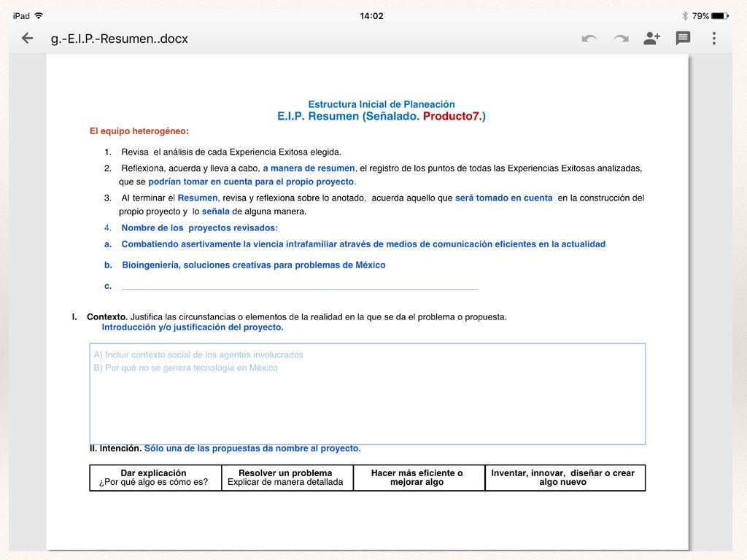Click the undo arrow icon

tap(589, 39)
